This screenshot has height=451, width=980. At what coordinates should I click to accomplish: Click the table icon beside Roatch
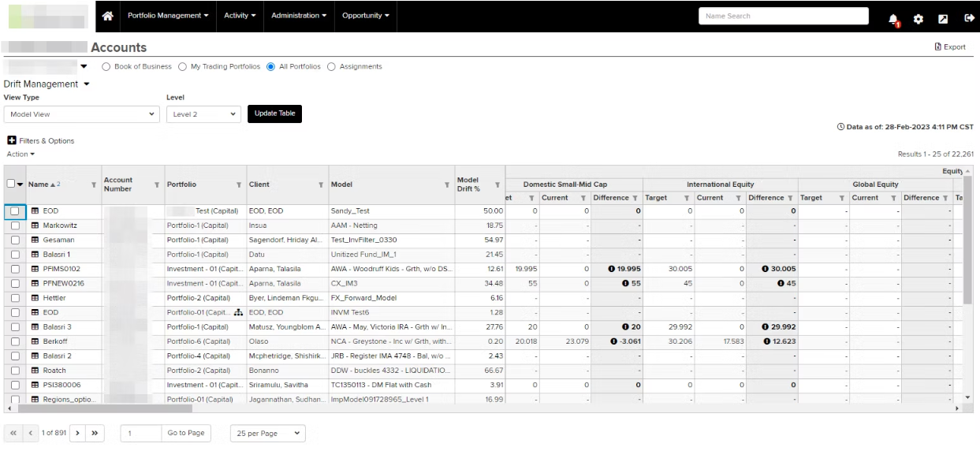(x=35, y=371)
